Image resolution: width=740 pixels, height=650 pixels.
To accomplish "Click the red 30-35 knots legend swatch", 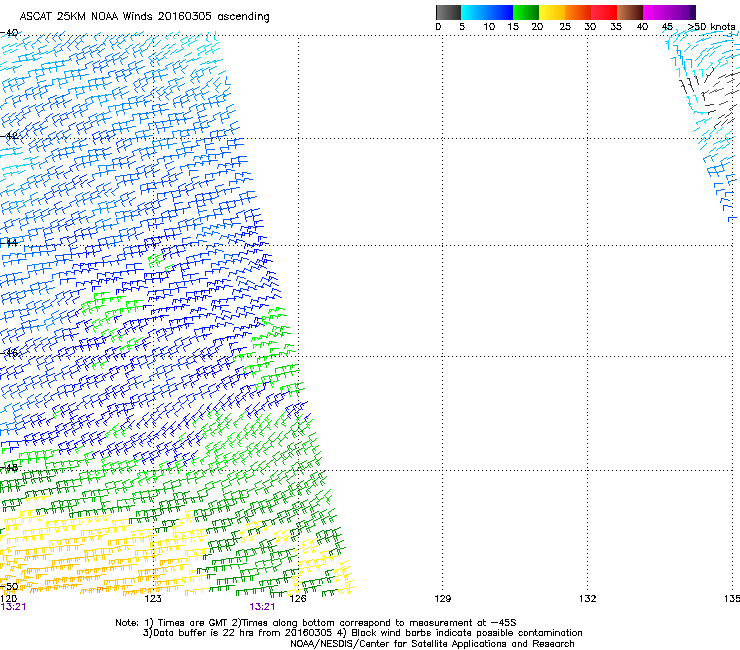I will tap(604, 12).
